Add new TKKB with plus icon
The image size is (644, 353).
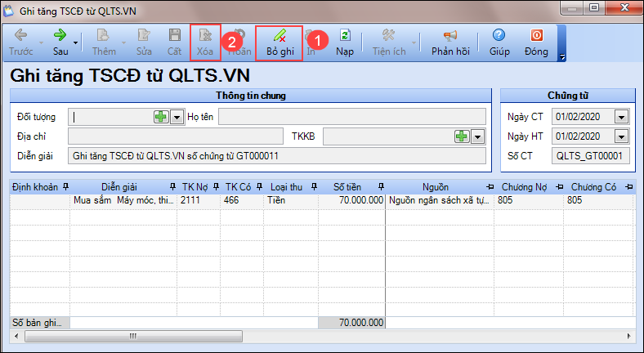[462, 136]
